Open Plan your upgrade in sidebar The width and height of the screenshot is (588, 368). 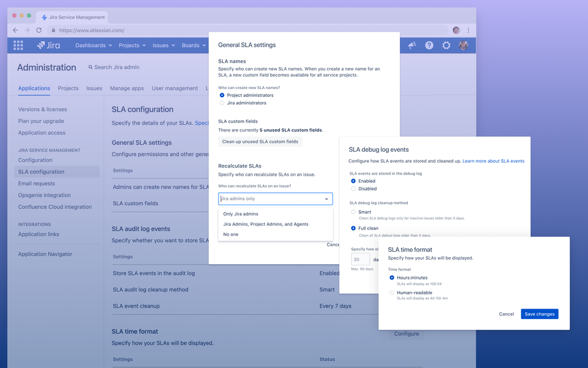pyautogui.click(x=41, y=121)
